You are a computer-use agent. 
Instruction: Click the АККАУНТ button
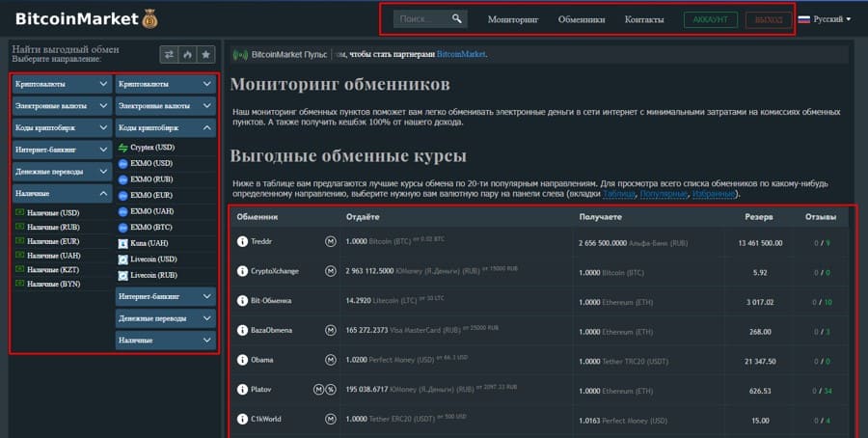(710, 20)
